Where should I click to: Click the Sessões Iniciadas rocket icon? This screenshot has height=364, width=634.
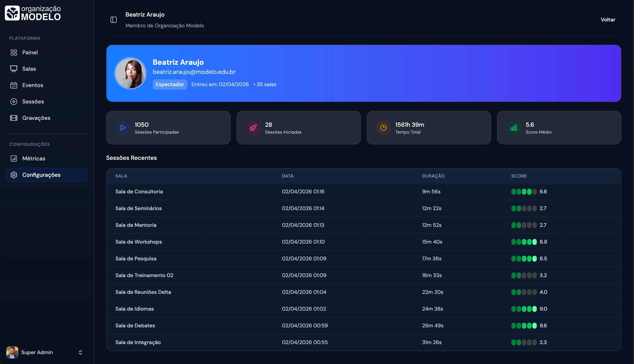coord(253,128)
